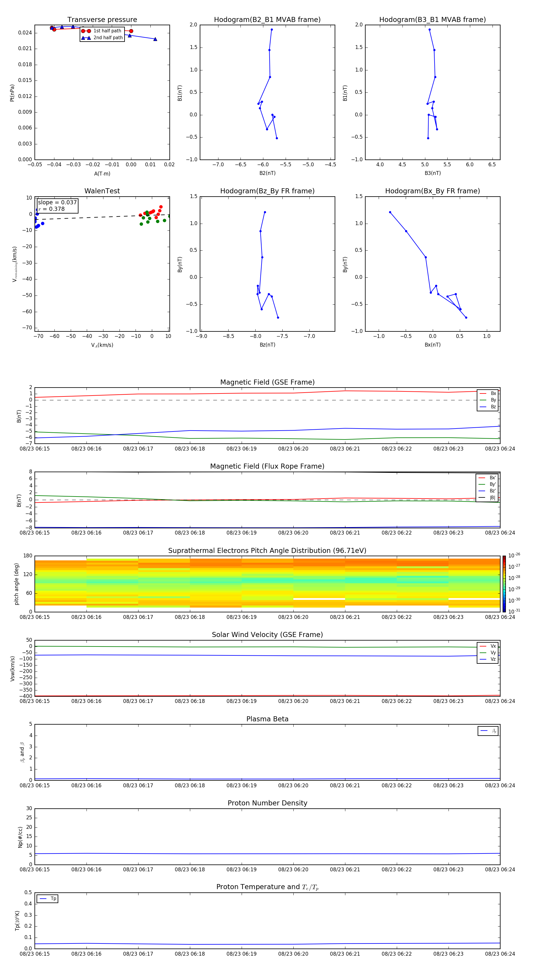Click the slope and r annotation box

(57, 206)
